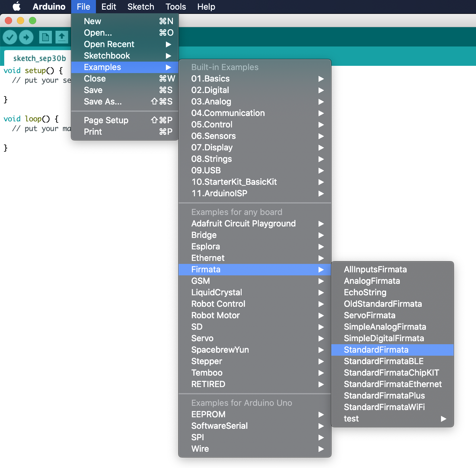Expand the Sketchbook submenu
This screenshot has height=468, width=476.
(x=125, y=56)
